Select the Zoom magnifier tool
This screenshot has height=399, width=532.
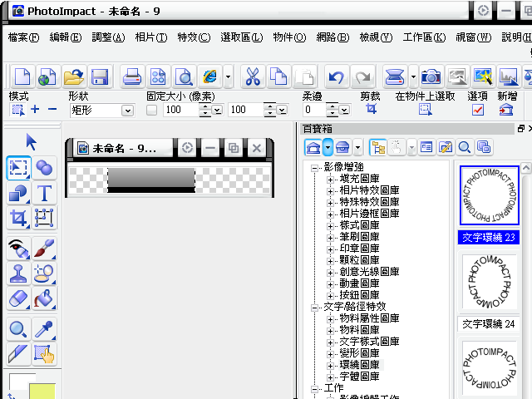pyautogui.click(x=18, y=329)
